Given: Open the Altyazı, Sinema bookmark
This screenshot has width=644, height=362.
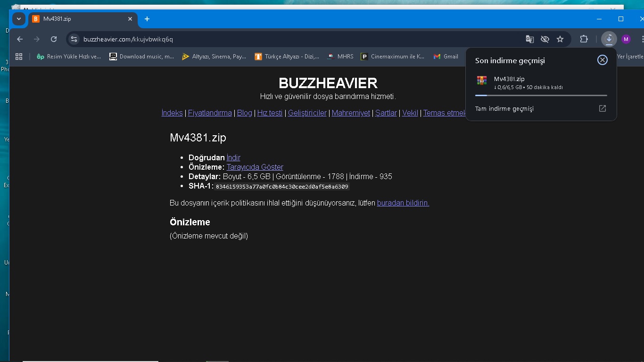Looking at the screenshot, I should click(x=214, y=57).
